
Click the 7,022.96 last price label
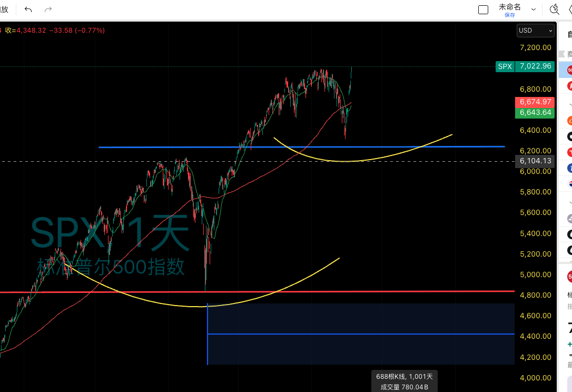click(x=535, y=66)
